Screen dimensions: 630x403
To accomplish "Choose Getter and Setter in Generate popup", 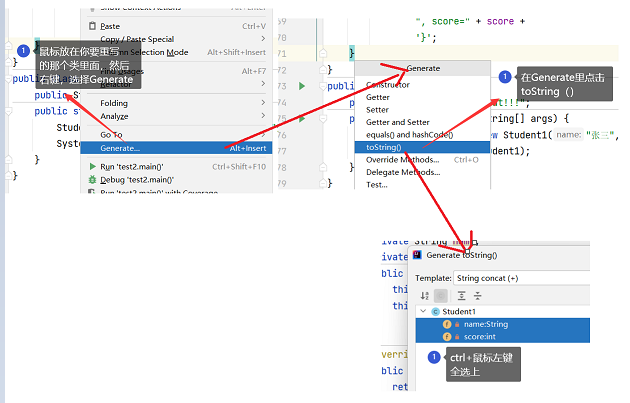I will (x=422, y=122).
